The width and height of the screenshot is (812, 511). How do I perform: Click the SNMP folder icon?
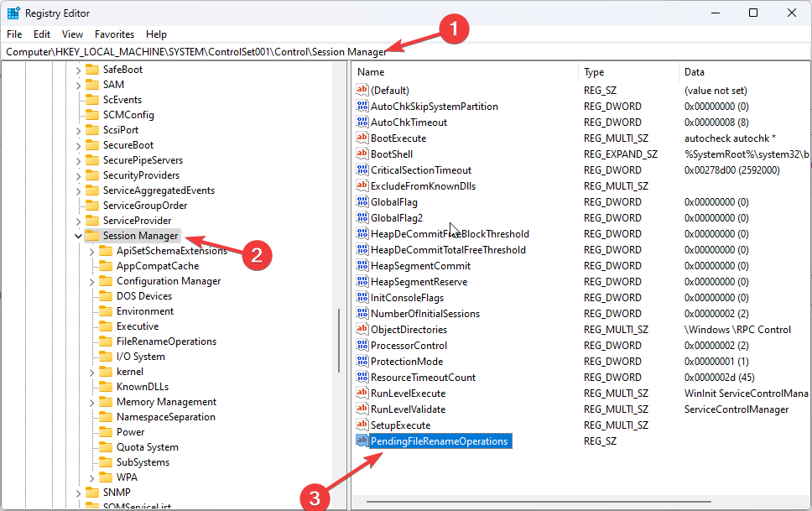pyautogui.click(x=92, y=493)
